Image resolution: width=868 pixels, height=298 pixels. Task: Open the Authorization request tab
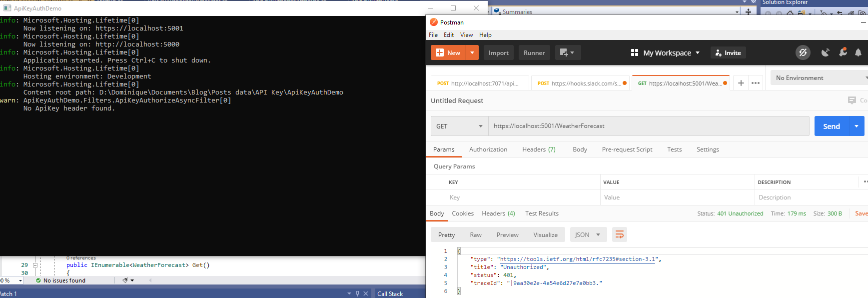(x=488, y=149)
